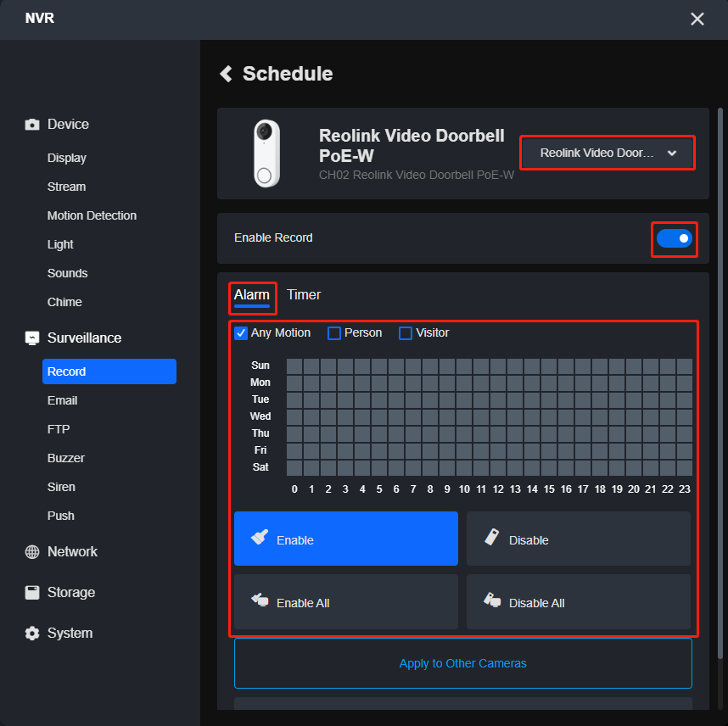This screenshot has width=728, height=726.
Task: Toggle the Enable Record switch
Action: [675, 238]
